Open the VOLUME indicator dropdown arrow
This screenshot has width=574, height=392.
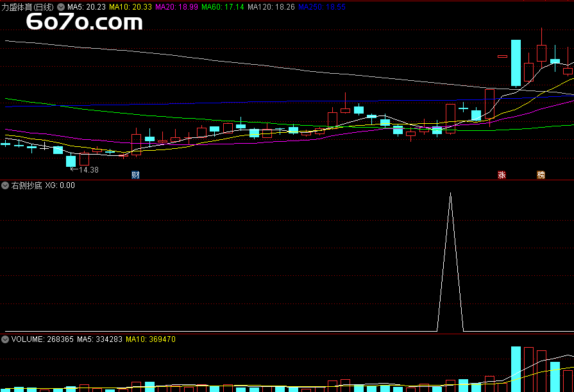pyautogui.click(x=5, y=339)
